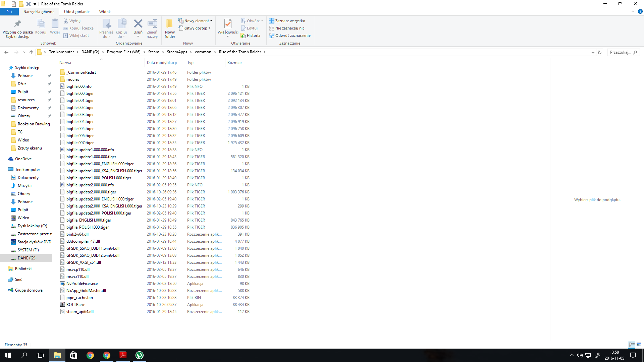Sort by the Rozmiar column
This screenshot has height=362, width=644.
pyautogui.click(x=238, y=63)
